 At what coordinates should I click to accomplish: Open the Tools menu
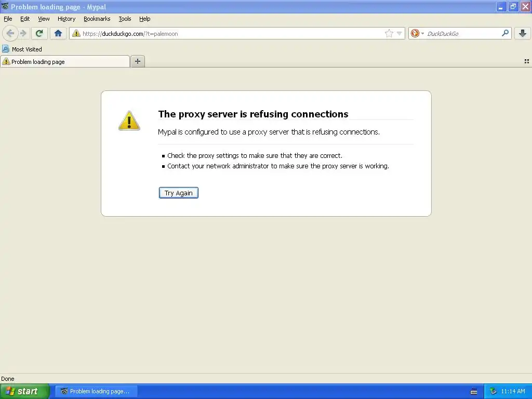[125, 19]
